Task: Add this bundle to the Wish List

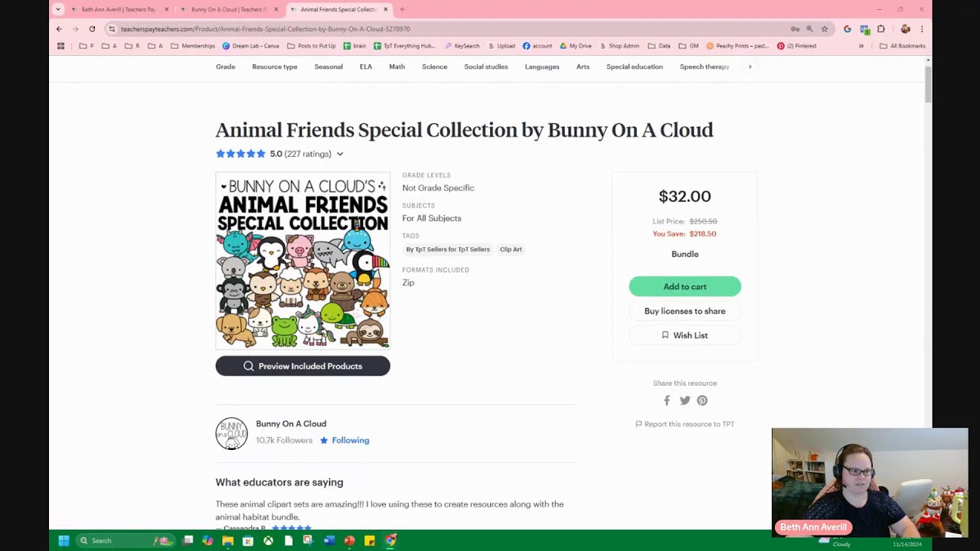Action: [684, 335]
